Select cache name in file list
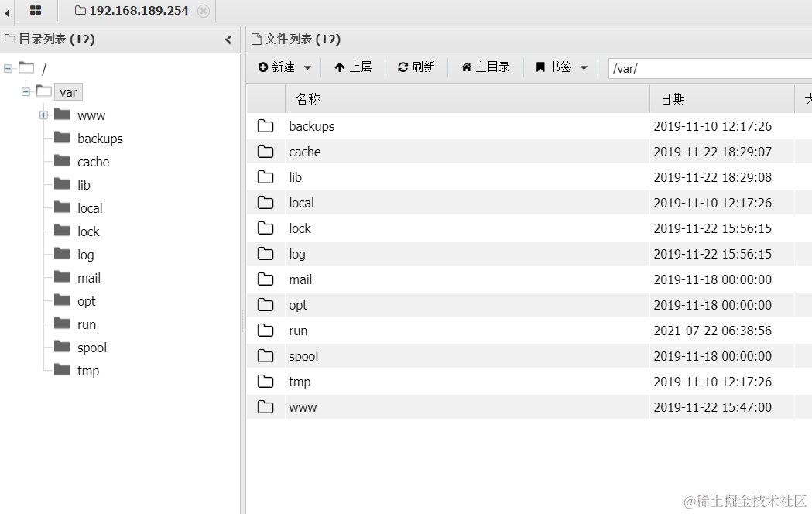 305,152
